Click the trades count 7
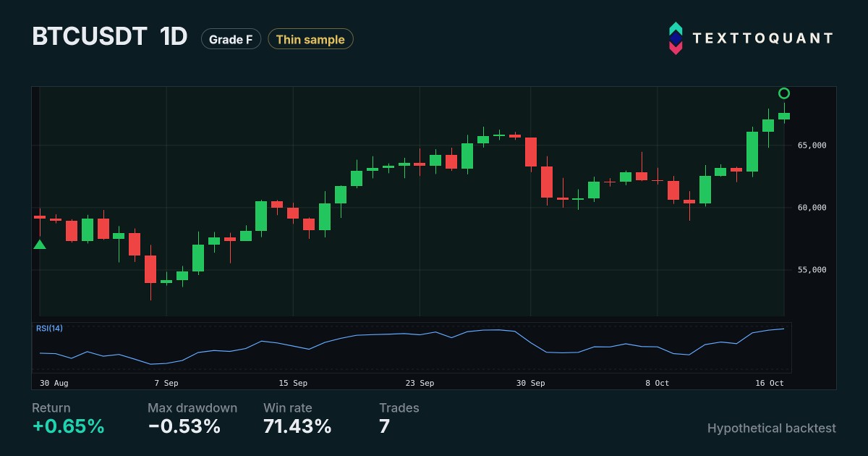The image size is (868, 456). click(384, 427)
